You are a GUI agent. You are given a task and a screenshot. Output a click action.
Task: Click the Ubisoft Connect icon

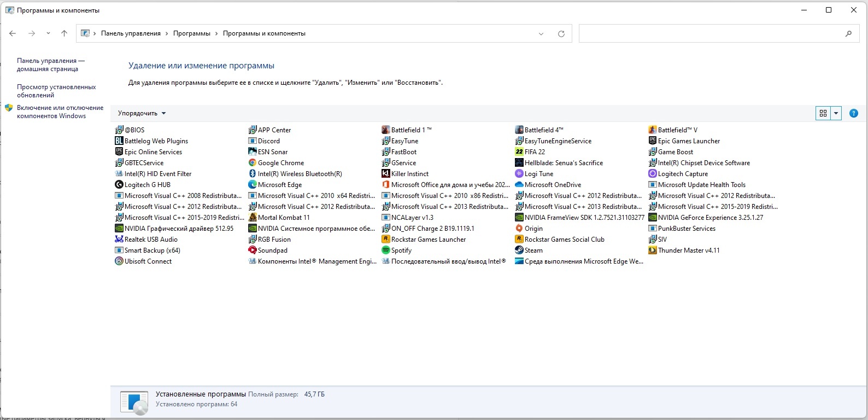click(x=119, y=261)
